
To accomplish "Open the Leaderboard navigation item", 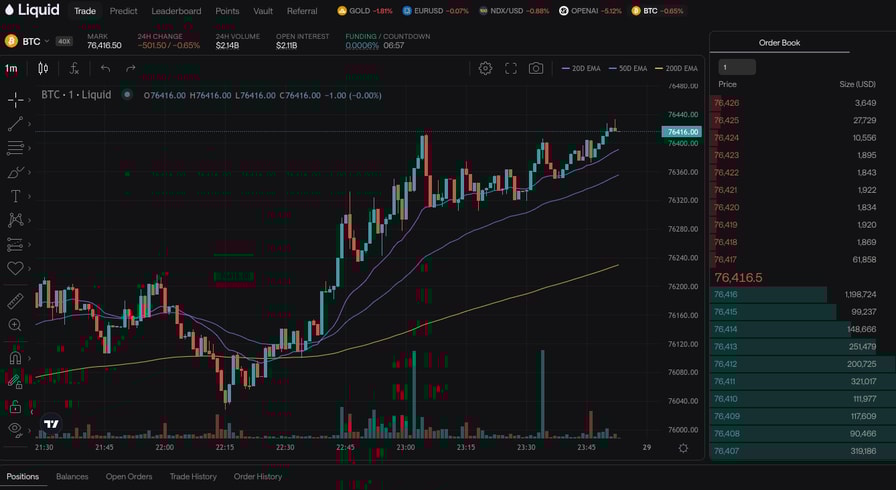I will [x=176, y=11].
